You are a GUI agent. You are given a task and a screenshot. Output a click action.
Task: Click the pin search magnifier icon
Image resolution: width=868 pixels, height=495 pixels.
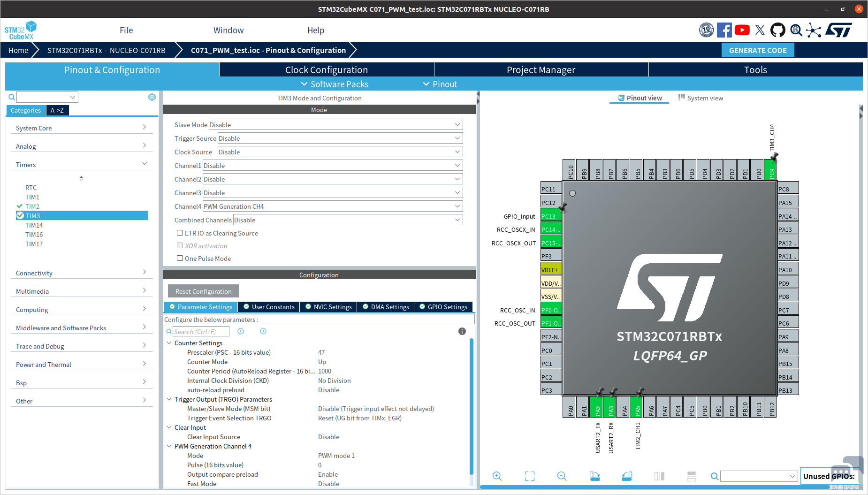click(715, 476)
